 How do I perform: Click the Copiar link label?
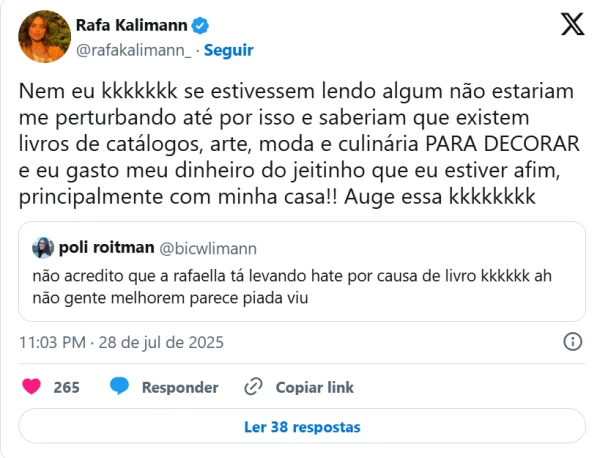click(314, 387)
